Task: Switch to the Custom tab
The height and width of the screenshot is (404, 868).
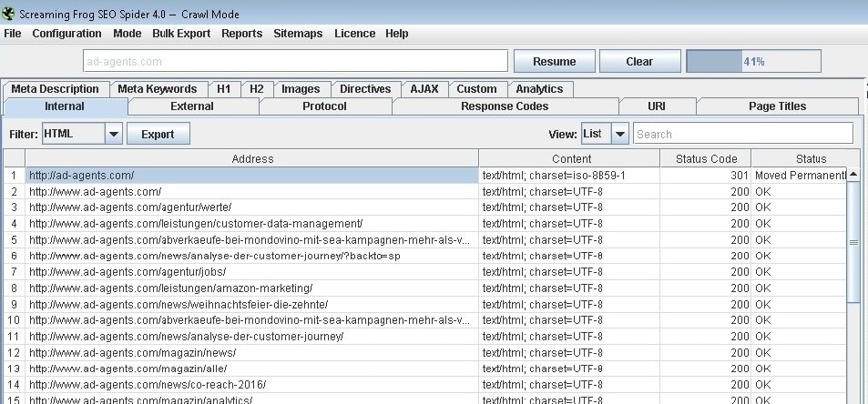Action: [476, 89]
